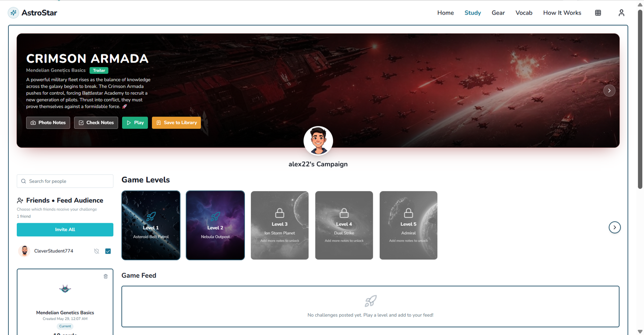644x335 pixels.
Task: Click the Mendelian Genetics Basics card title
Action: [65, 313]
